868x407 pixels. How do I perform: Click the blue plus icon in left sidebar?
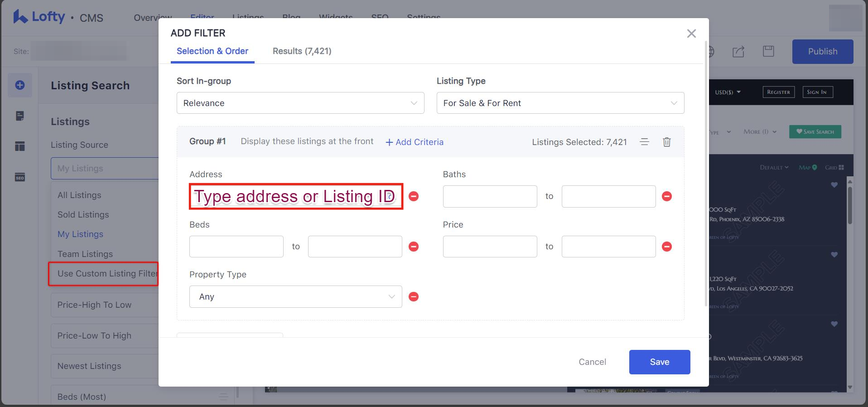point(20,85)
